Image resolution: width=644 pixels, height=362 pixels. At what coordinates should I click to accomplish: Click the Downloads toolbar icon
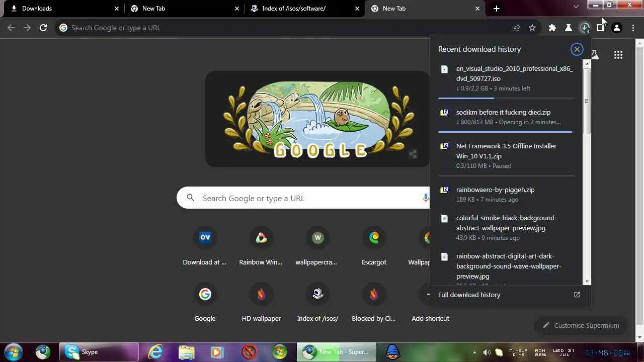585,28
